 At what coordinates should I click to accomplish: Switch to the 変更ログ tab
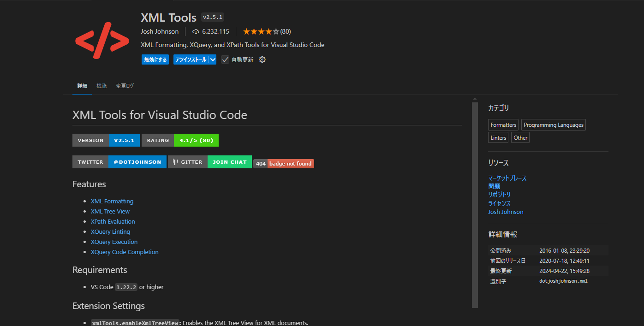125,86
